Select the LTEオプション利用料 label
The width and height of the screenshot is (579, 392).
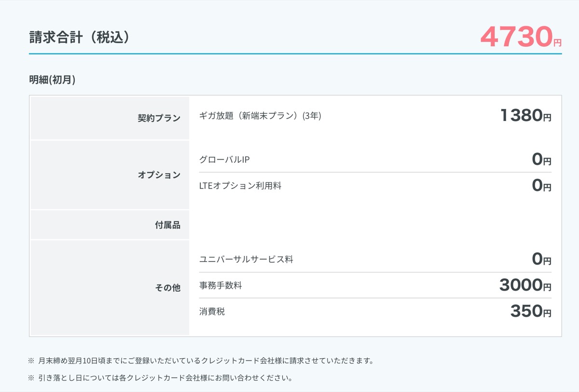[x=240, y=186]
